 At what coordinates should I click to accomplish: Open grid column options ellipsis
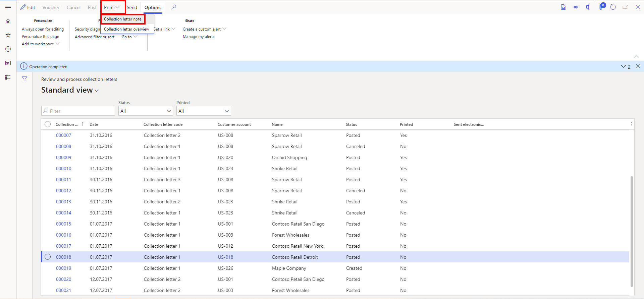click(x=631, y=124)
